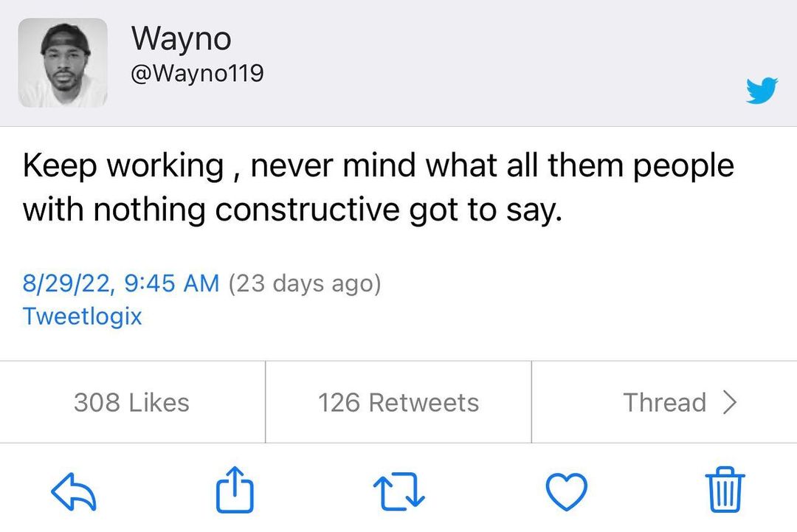Viewport: 797px width, 532px height.
Task: Reply to Wayno's tweet
Action: point(74,491)
